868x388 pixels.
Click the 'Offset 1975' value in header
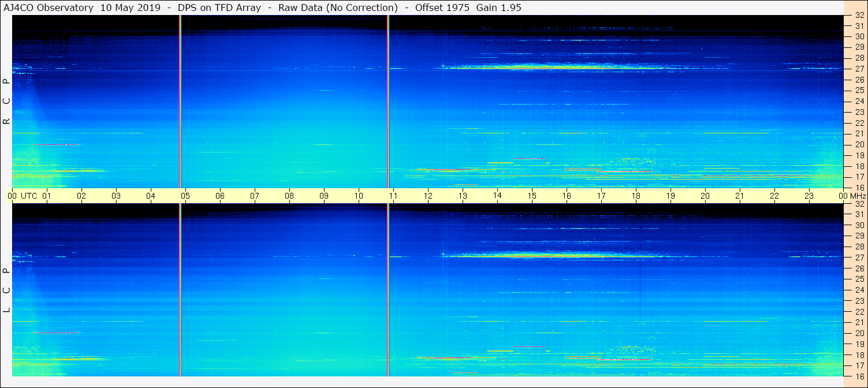click(442, 8)
